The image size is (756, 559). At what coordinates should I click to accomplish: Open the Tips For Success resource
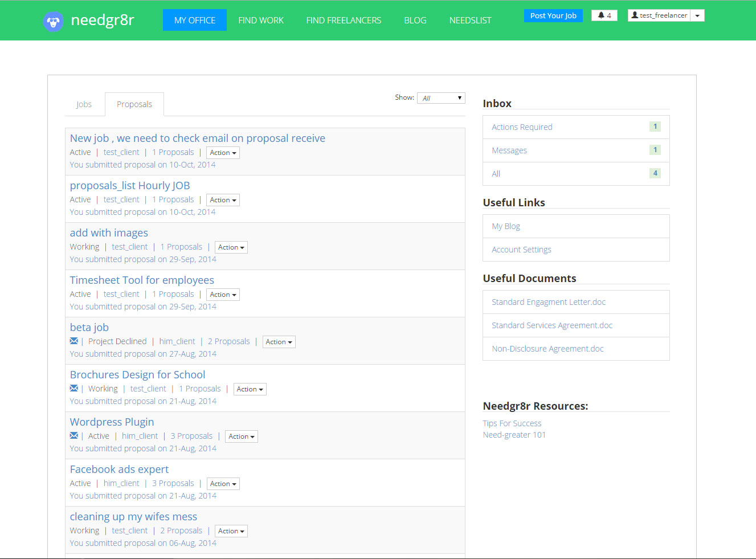[x=512, y=423]
